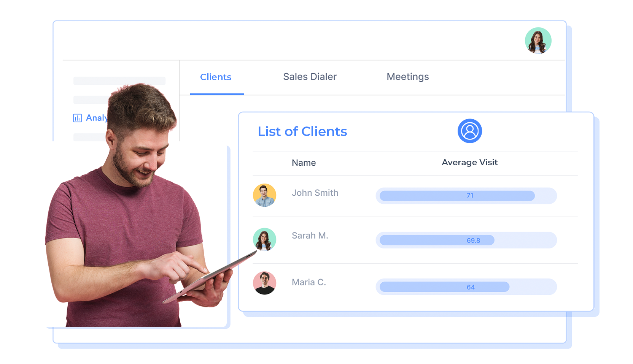Click Maria C.'s profile picture
Screen dimensions: 633x364
[x=264, y=283]
